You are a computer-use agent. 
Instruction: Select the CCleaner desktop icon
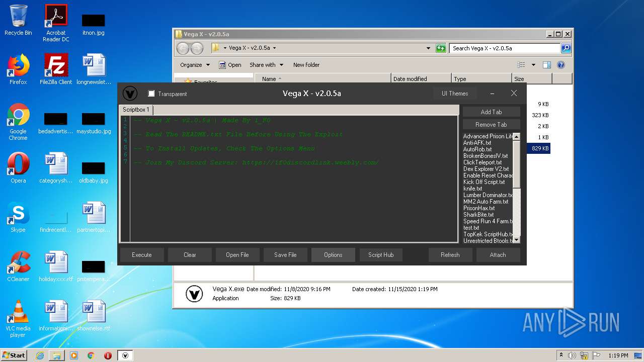pos(18,266)
